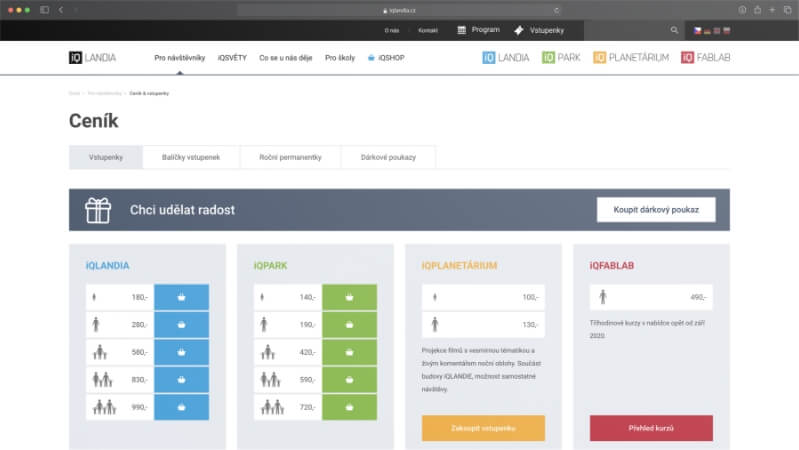Switch language using Czech flag

click(699, 31)
